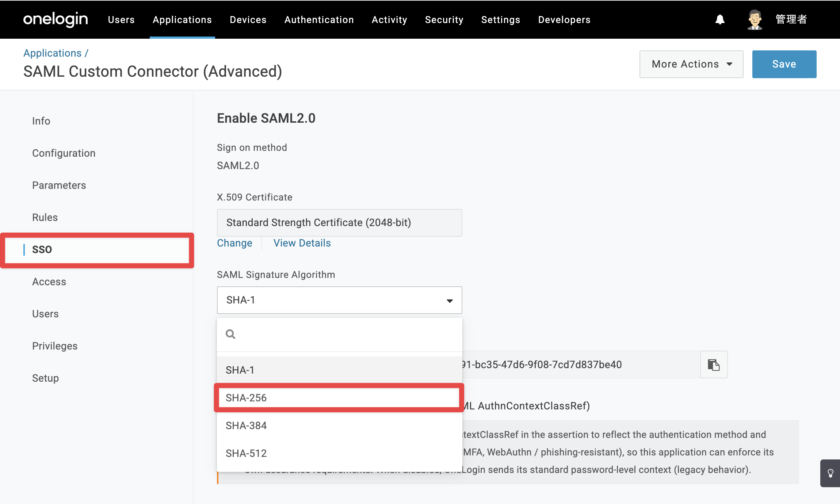Screen dimensions: 840x504
Task: Click the OneLogin logo
Action: point(56,19)
